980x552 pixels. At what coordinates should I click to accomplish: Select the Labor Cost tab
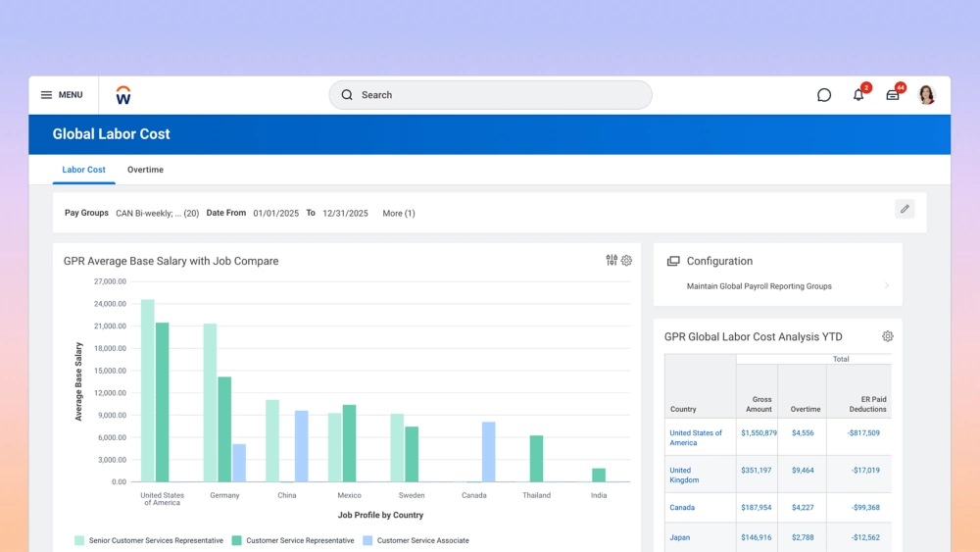tap(83, 170)
